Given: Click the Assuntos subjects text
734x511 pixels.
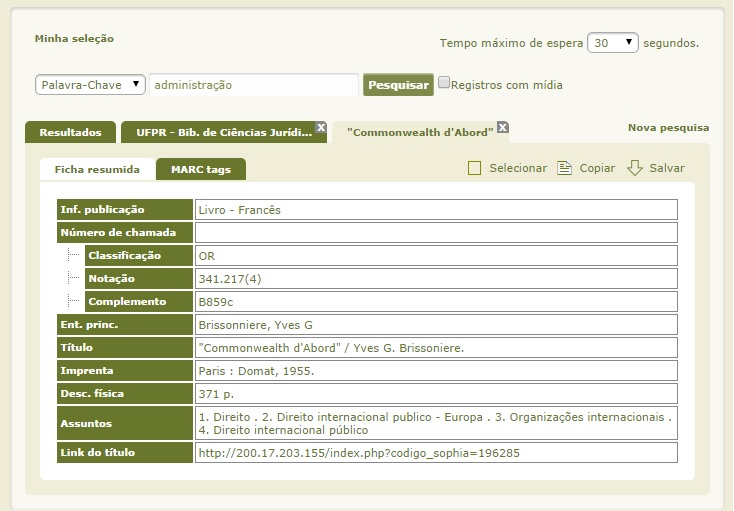Looking at the screenshot, I should tap(435, 423).
